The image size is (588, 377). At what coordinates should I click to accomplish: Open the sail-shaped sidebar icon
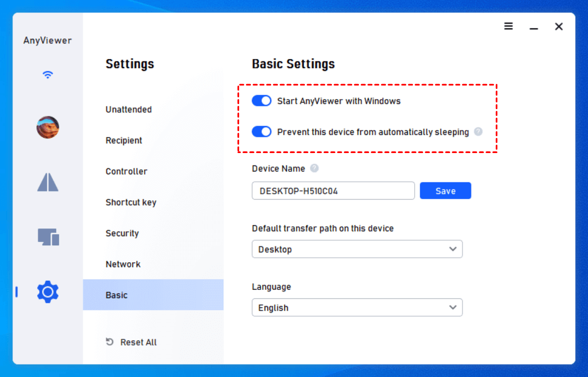tap(48, 182)
